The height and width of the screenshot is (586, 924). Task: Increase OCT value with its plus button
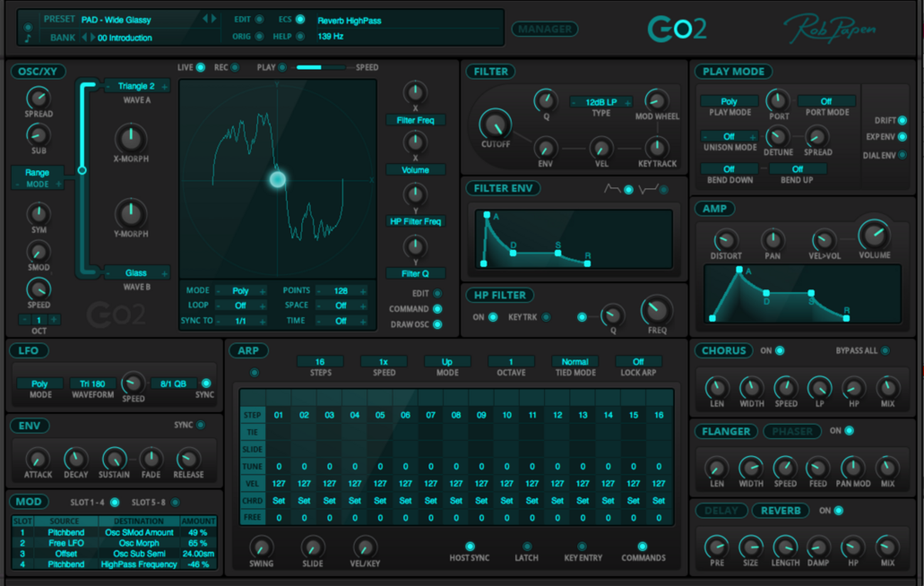point(54,320)
